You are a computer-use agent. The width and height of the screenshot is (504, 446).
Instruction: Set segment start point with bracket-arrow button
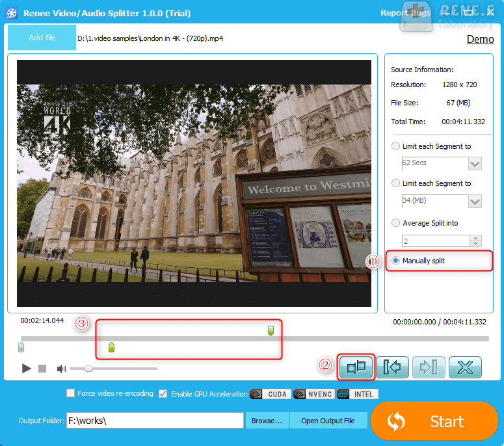point(392,367)
